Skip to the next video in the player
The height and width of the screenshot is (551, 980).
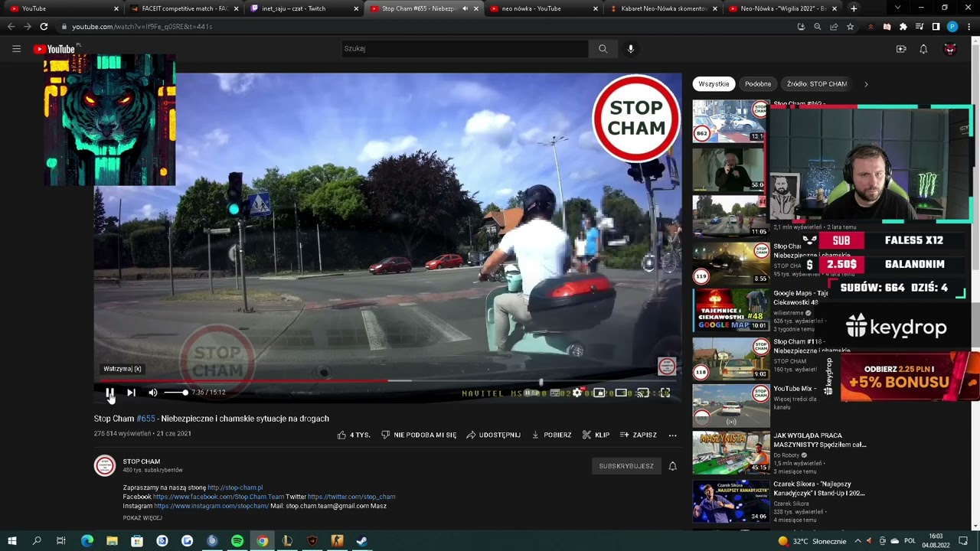click(131, 393)
